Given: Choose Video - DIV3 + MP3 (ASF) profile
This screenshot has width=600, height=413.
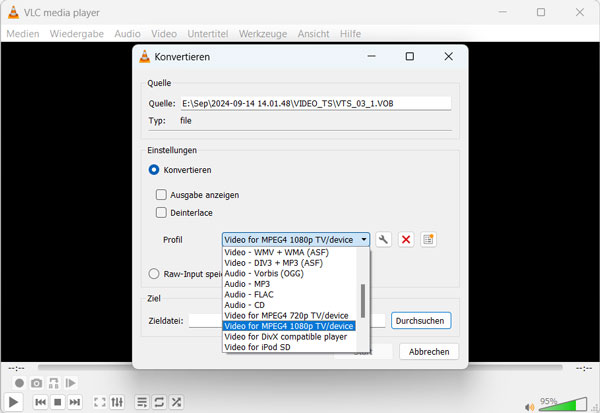Looking at the screenshot, I should 290,263.
